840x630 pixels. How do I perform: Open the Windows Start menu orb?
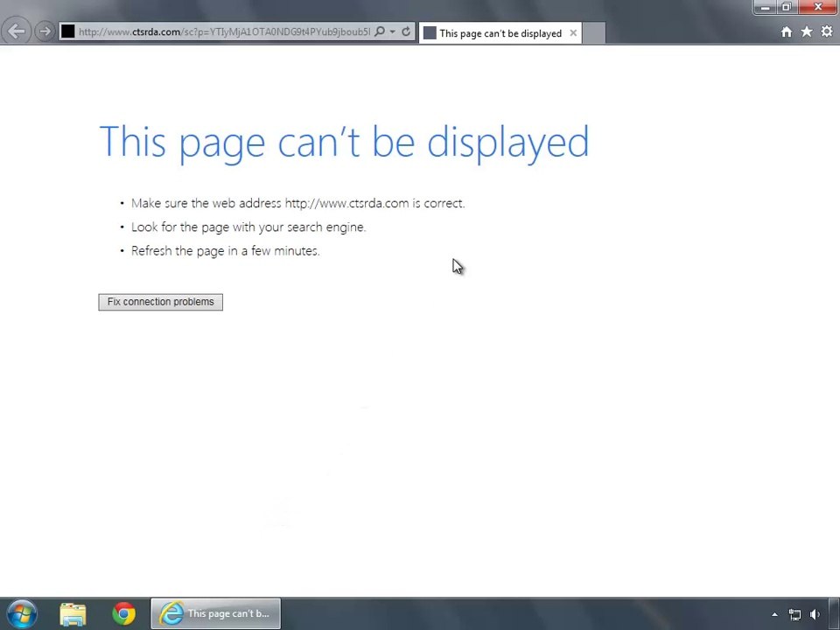coord(22,614)
